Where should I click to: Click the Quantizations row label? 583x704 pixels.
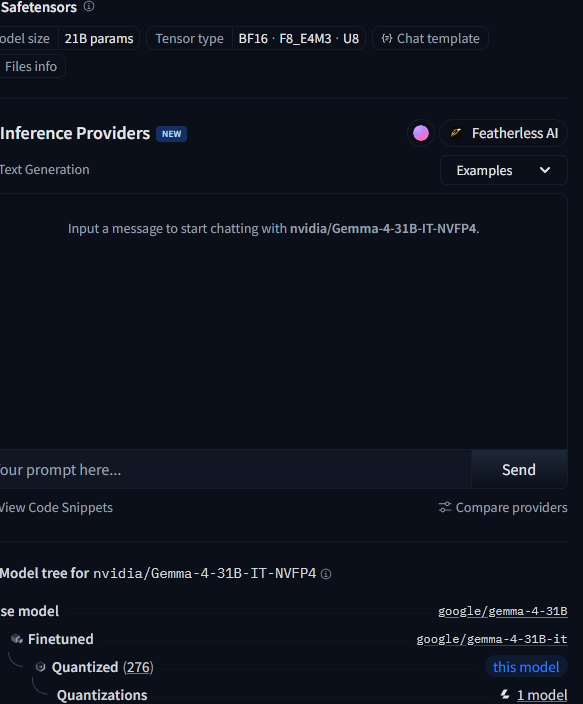[x=102, y=695]
